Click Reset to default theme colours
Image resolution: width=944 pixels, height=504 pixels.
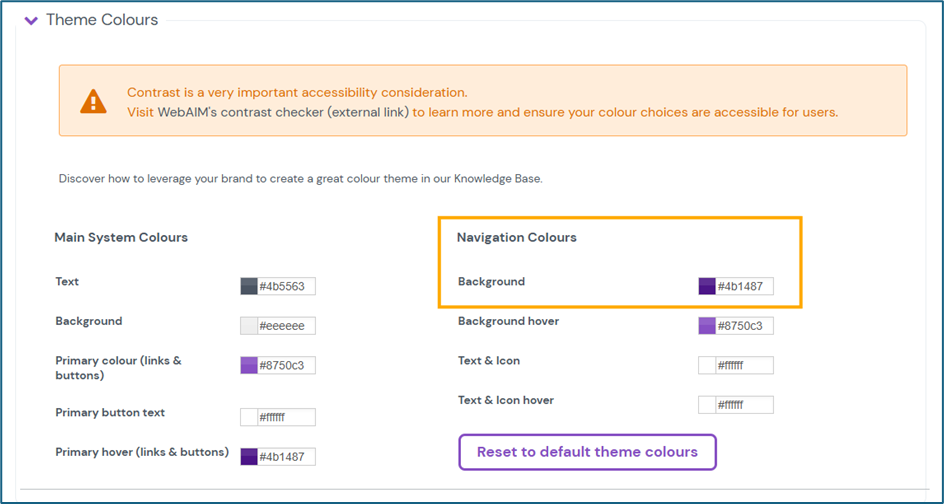[587, 452]
